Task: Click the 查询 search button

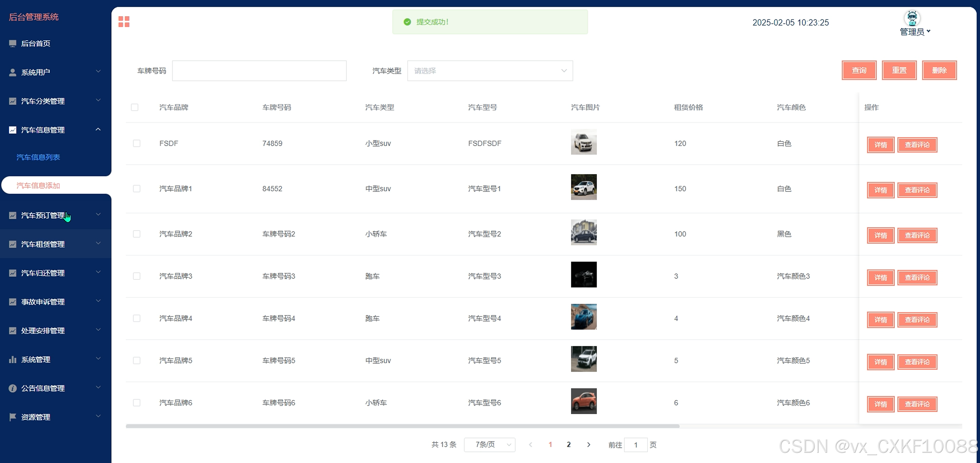Action: 859,70
